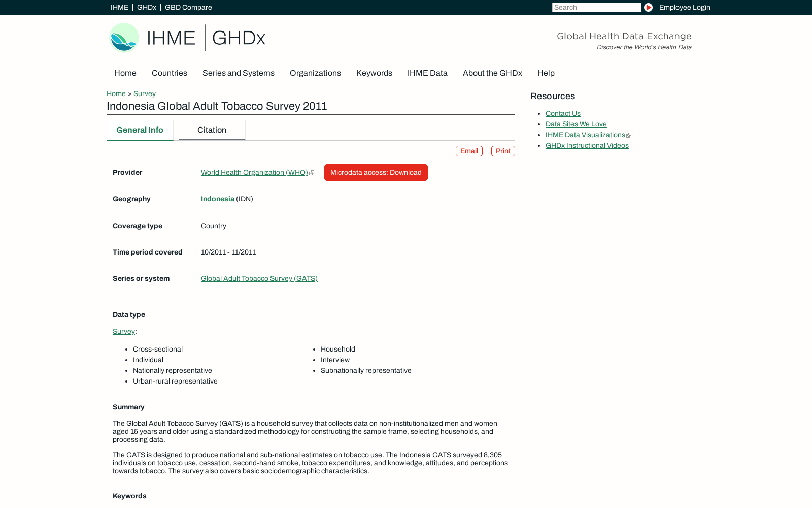Open the Countries menu item
The height and width of the screenshot is (508, 812).
(x=170, y=73)
